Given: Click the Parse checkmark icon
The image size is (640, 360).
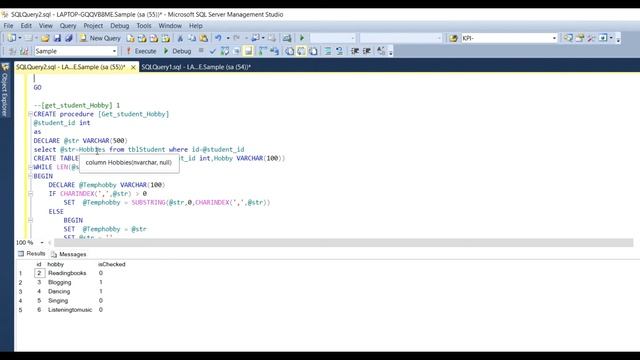Looking at the screenshot, I should click(212, 51).
